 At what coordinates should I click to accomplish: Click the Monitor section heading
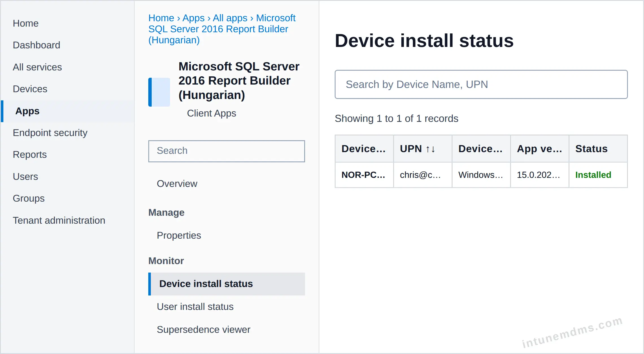(x=166, y=261)
